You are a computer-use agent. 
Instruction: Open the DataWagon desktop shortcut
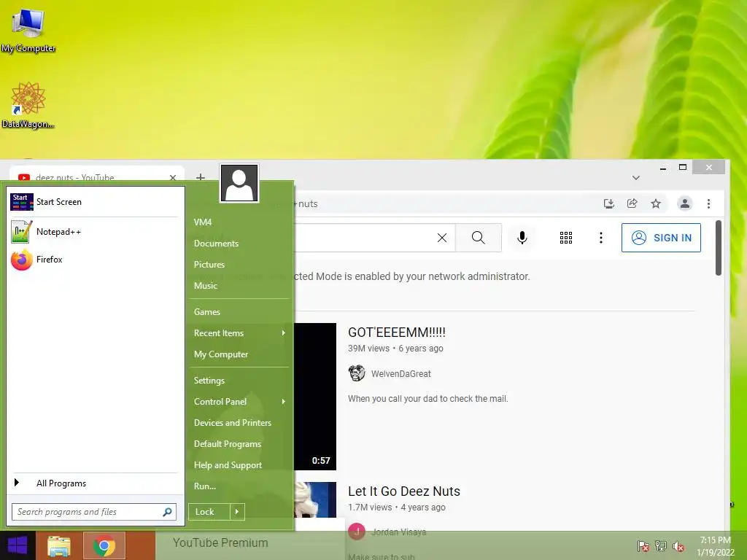28,105
